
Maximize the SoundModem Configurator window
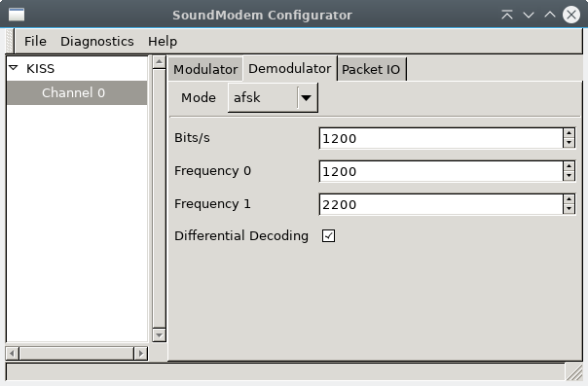point(550,15)
